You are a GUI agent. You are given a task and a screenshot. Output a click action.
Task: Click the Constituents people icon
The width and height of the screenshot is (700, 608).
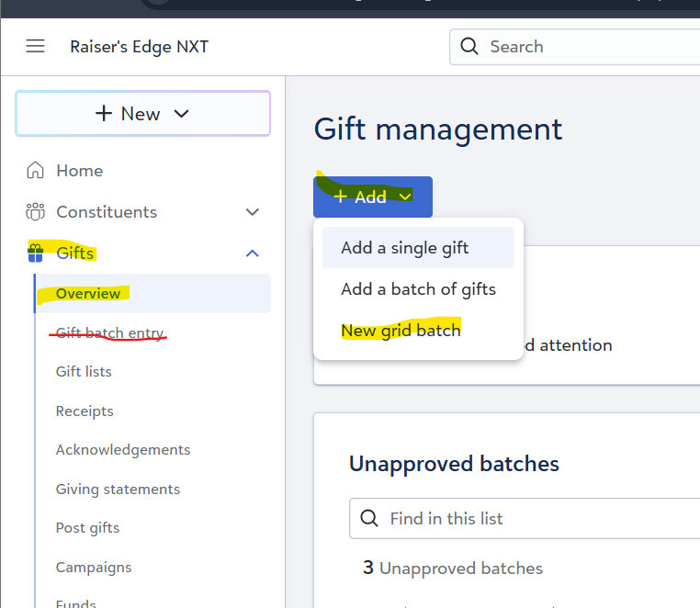[35, 211]
